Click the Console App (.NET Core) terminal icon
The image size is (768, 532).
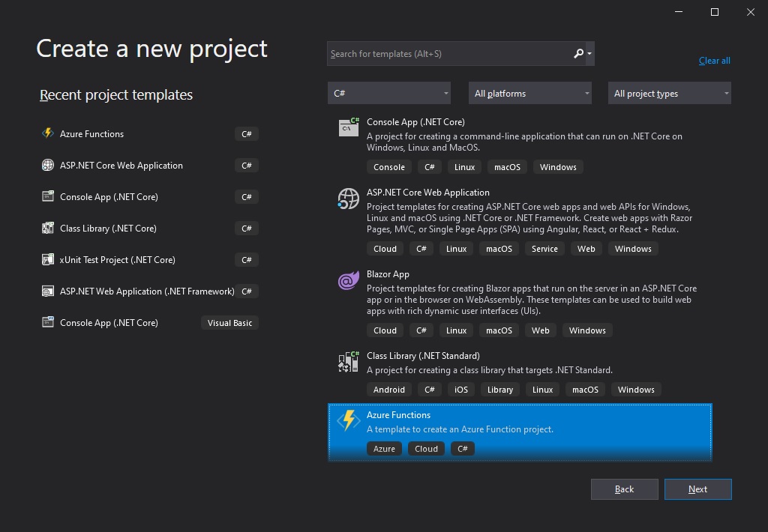[x=348, y=127]
